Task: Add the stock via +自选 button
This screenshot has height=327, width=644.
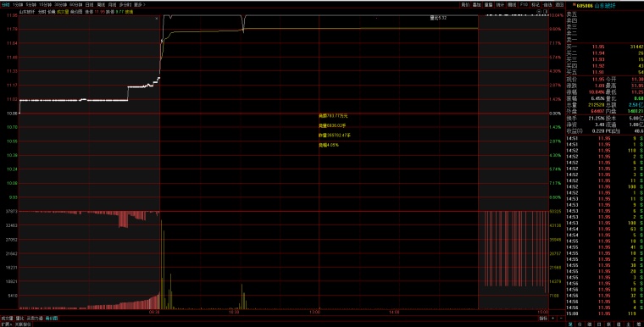Action: tap(547, 4)
